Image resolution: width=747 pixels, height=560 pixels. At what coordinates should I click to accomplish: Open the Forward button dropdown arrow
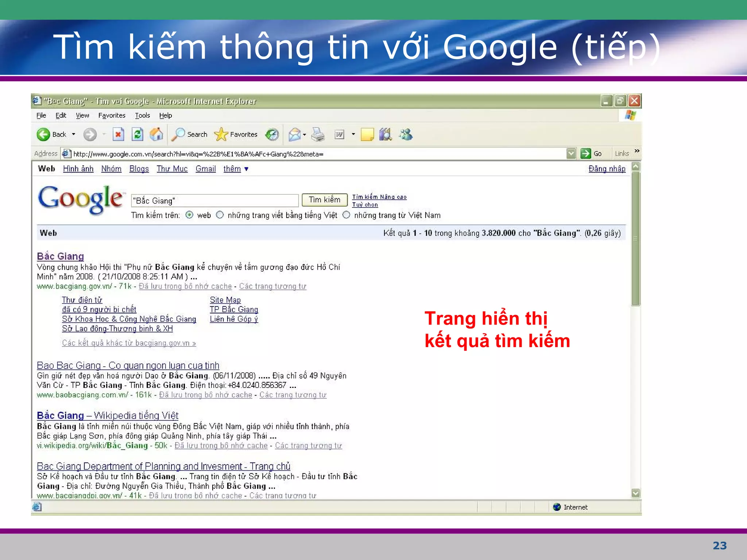[x=104, y=135]
